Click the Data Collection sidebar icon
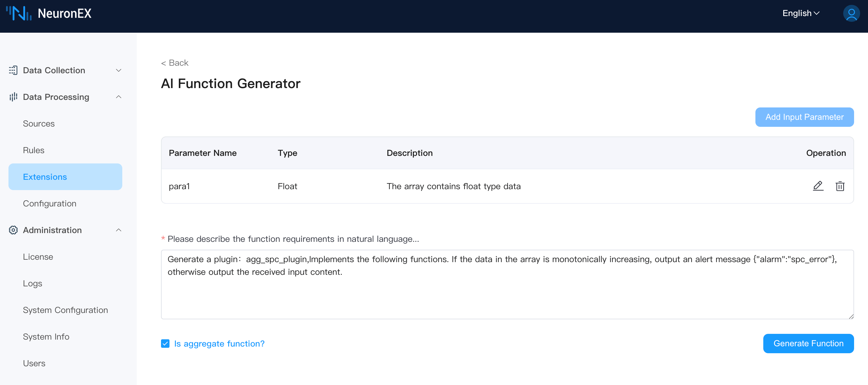 pos(13,70)
